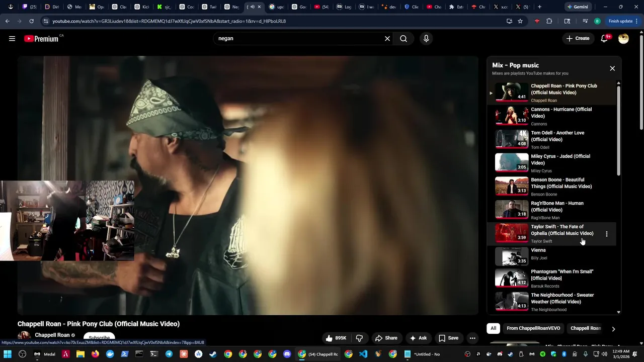This screenshot has height=362, width=644.
Task: Switch to the Twi browser tab
Action: (x=208, y=7)
